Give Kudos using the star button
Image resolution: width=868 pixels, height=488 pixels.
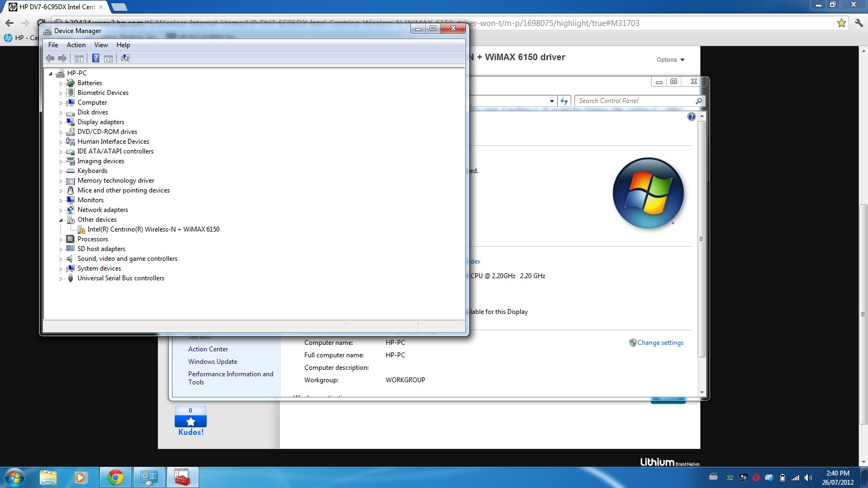click(190, 422)
